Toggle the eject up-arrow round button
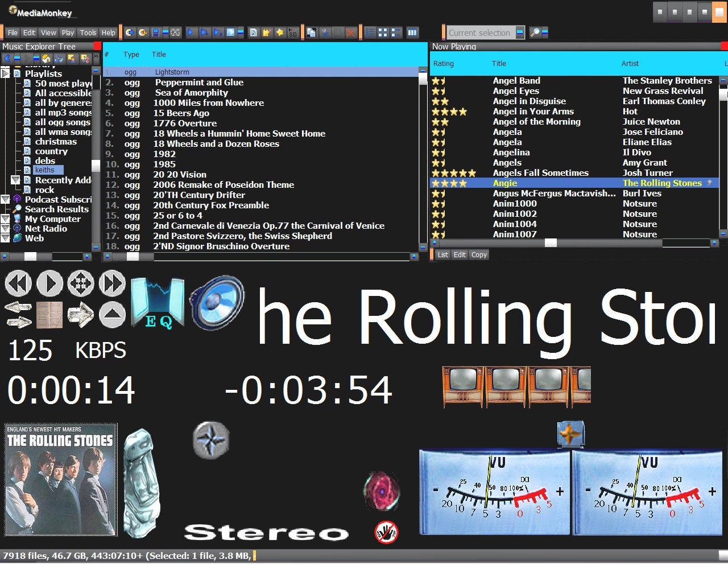Screen dimensions: 728x564 click(112, 314)
